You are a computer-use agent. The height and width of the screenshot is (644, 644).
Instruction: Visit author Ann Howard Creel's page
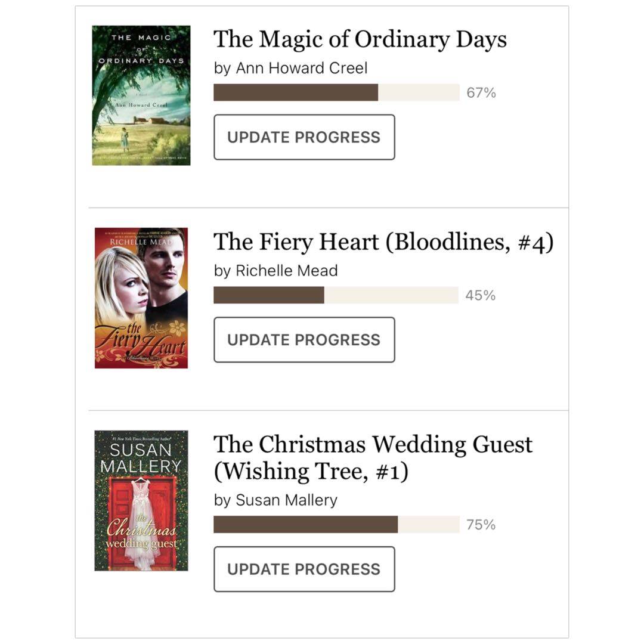pyautogui.click(x=302, y=68)
